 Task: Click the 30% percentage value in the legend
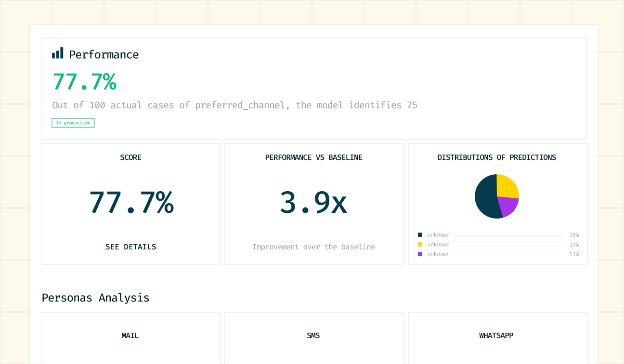click(x=574, y=234)
